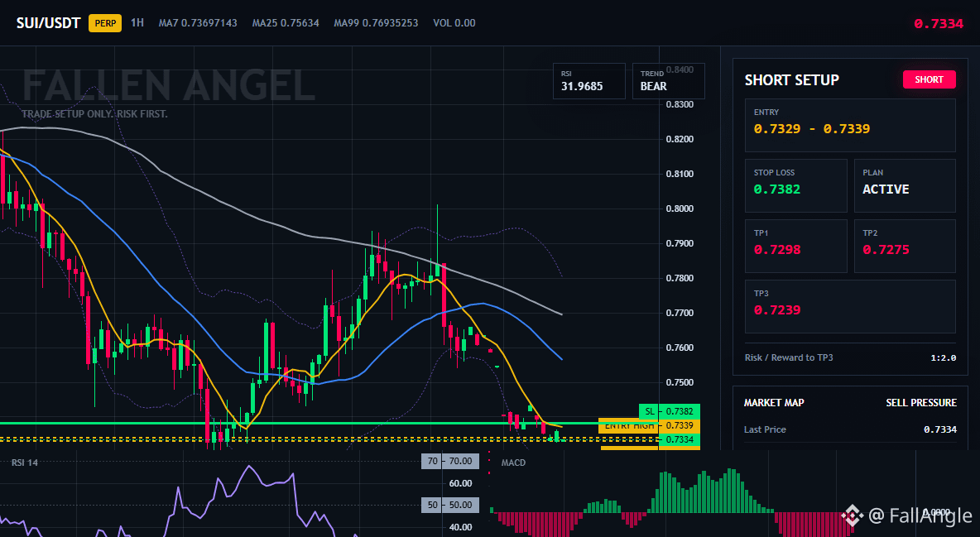The height and width of the screenshot is (537, 980).
Task: Click the SELL PRESSURE label
Action: click(920, 403)
